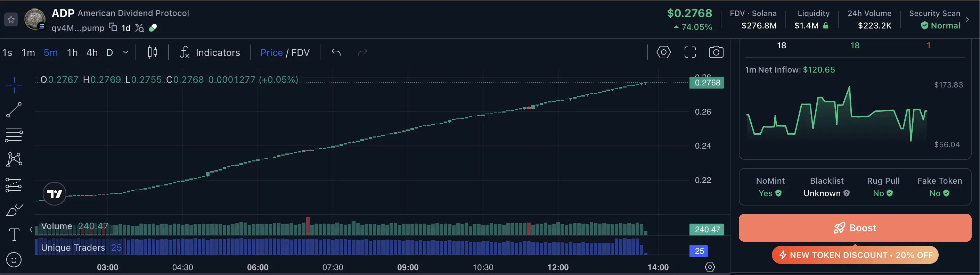Click the Security Scan Normal status

coord(940,26)
